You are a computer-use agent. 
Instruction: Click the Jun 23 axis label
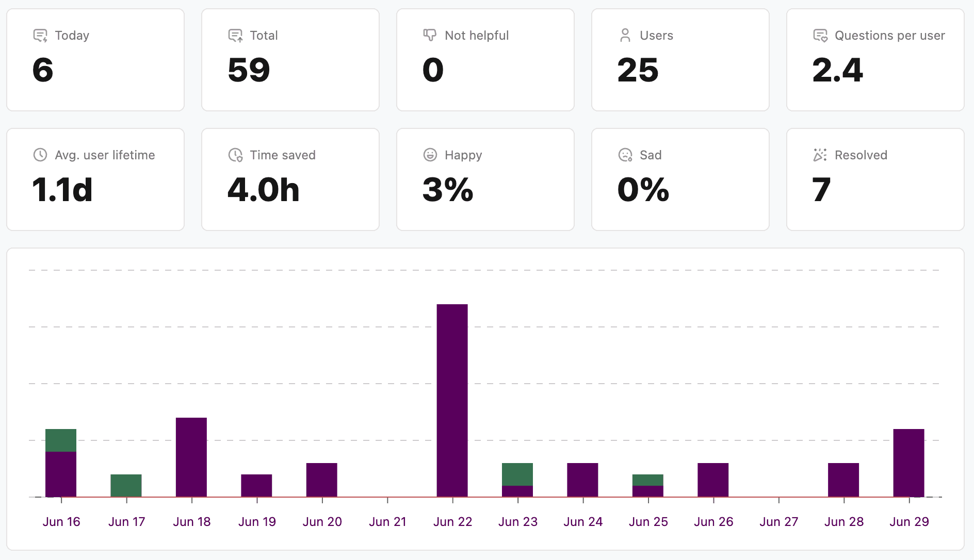[x=518, y=522]
